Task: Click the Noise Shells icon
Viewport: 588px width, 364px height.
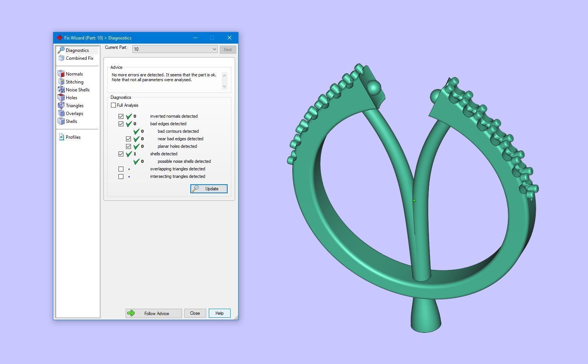Action: point(61,89)
